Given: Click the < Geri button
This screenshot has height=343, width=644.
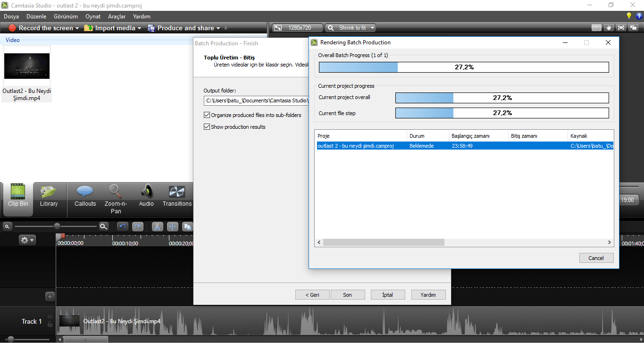Looking at the screenshot, I should pyautogui.click(x=312, y=294).
